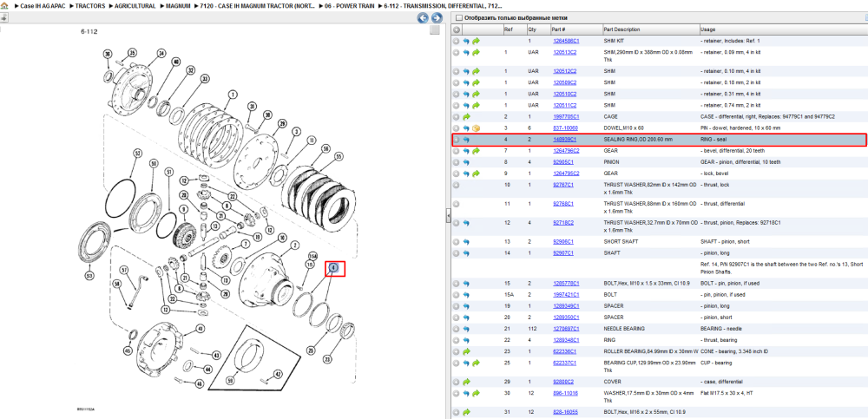Screen dimensions: 868x419
Task: Click green arrow icon for part 1264796C2
Action: point(476,151)
